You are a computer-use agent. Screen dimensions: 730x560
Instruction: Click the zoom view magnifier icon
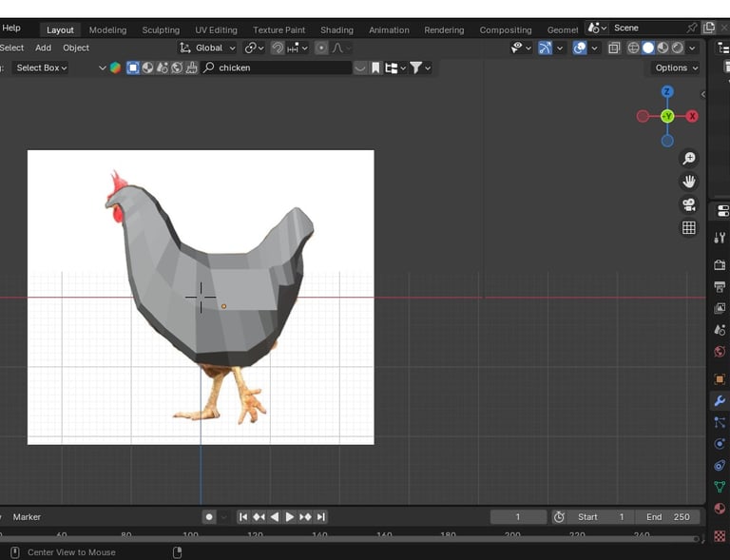(x=689, y=159)
